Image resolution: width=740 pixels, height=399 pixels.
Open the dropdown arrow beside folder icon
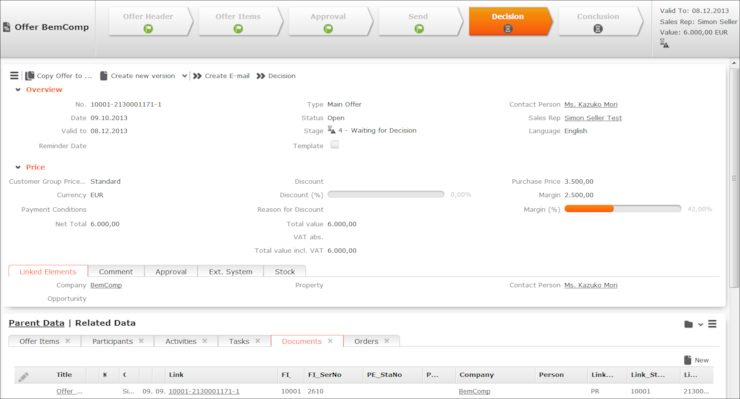(700, 324)
